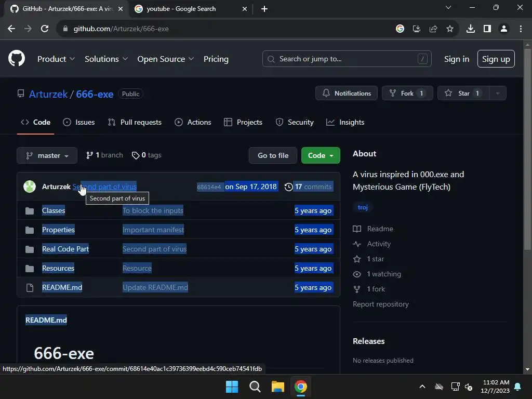Viewport: 532px width, 399px height.
Task: Open the master branch dropdown
Action: tap(47, 155)
